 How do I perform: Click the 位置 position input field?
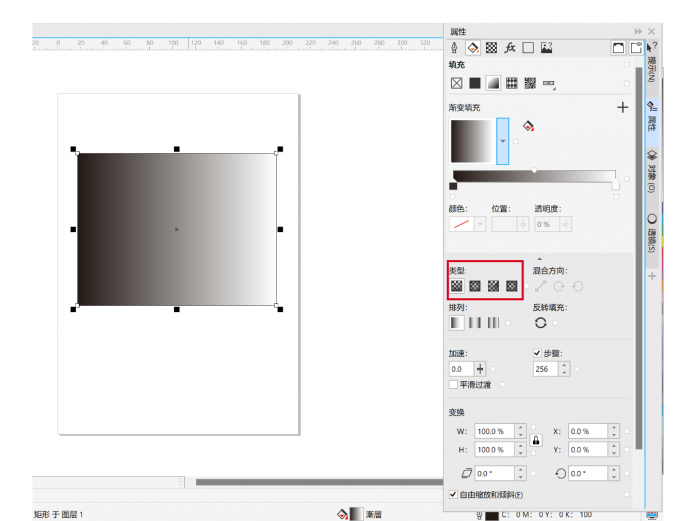504,224
